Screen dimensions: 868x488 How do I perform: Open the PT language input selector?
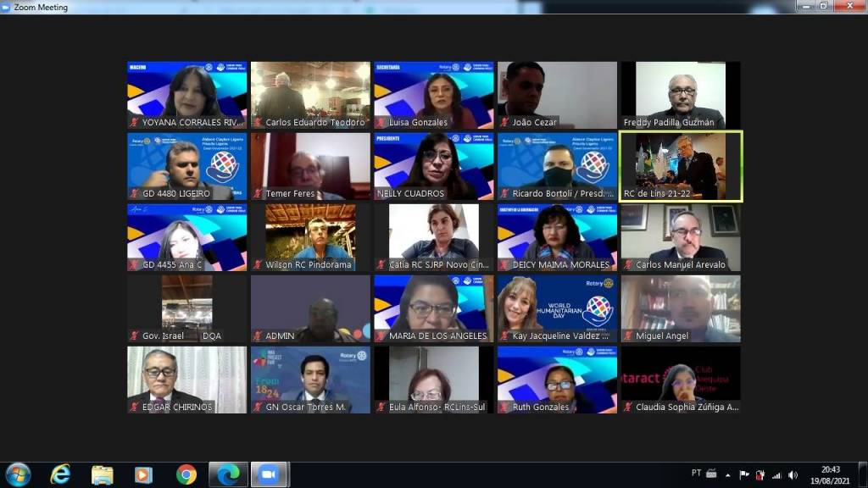[696, 474]
